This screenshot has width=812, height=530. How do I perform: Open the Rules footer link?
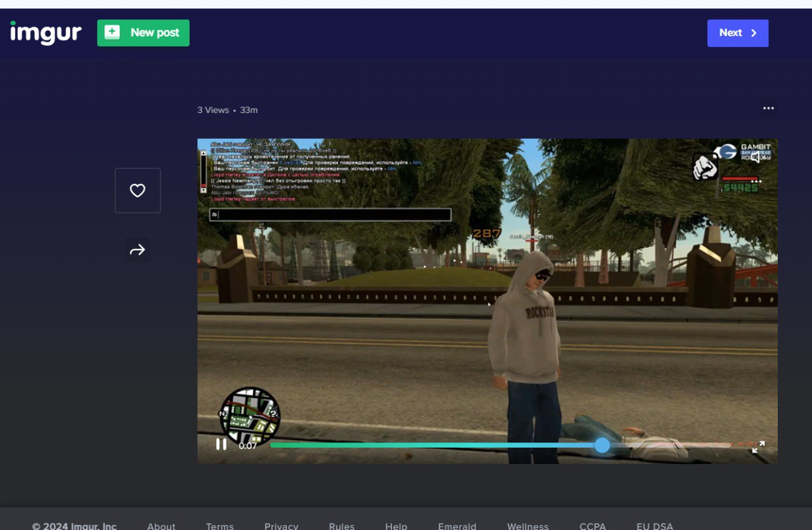pos(341,526)
